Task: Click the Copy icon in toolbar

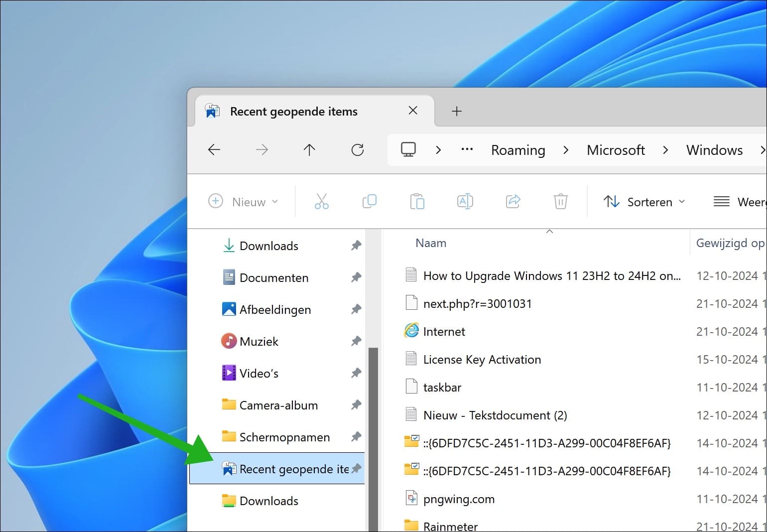Action: [370, 202]
